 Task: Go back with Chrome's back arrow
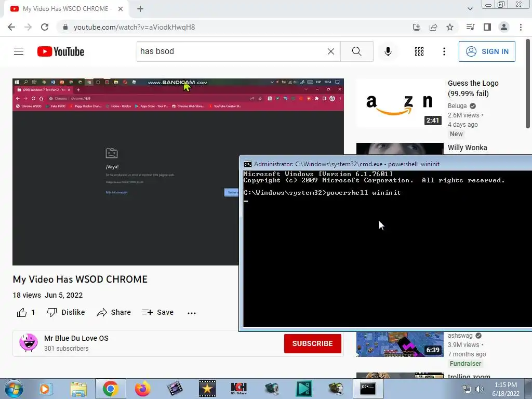(11, 27)
